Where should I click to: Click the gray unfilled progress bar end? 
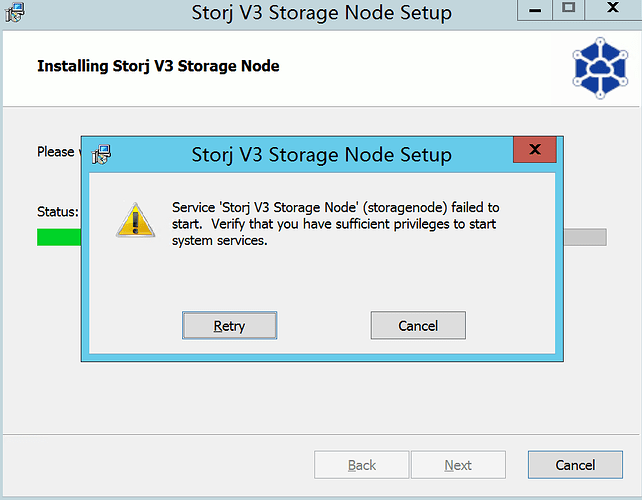tap(585, 237)
